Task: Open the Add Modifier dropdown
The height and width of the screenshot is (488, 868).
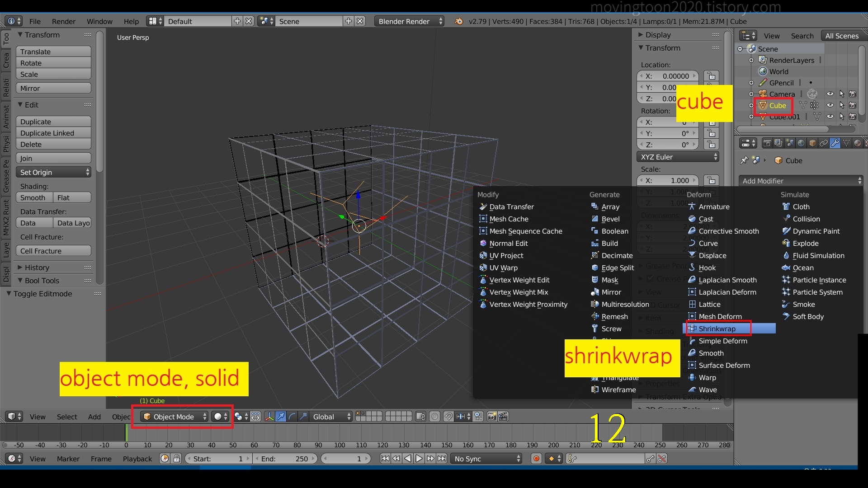Action: pos(801,181)
